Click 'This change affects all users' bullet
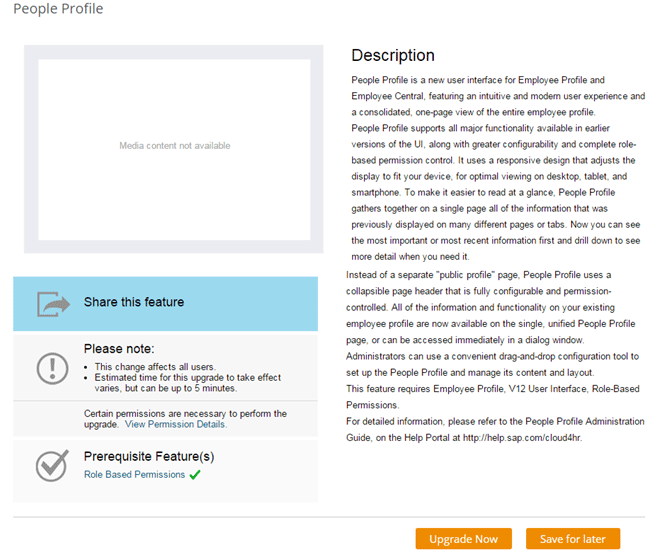This screenshot has width=661, height=555. (155, 367)
